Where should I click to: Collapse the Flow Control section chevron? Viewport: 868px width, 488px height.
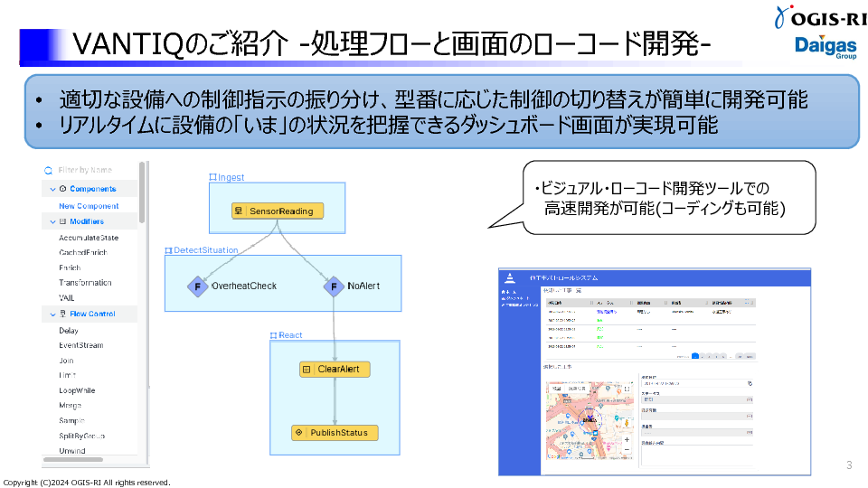point(52,314)
